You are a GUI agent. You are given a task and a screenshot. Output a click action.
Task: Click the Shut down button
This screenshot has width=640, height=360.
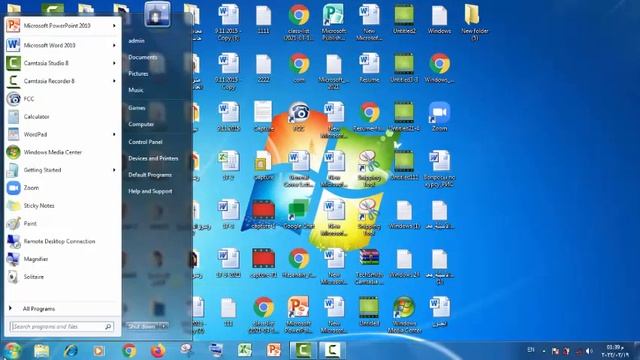click(142, 326)
